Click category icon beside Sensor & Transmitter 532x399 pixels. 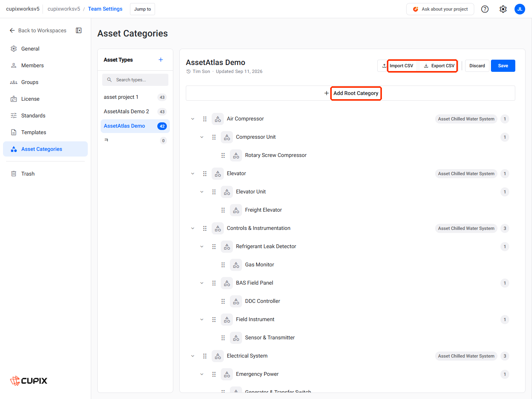[x=236, y=338]
